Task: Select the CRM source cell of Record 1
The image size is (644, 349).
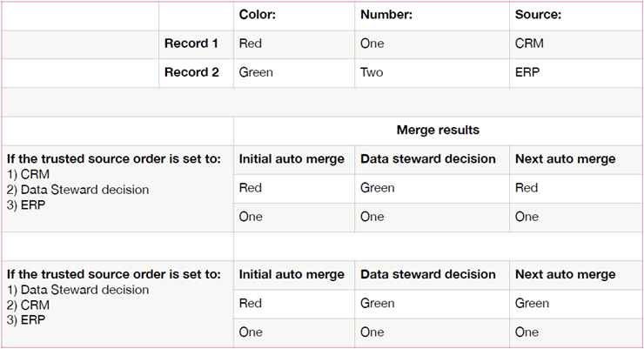Action: coord(529,44)
